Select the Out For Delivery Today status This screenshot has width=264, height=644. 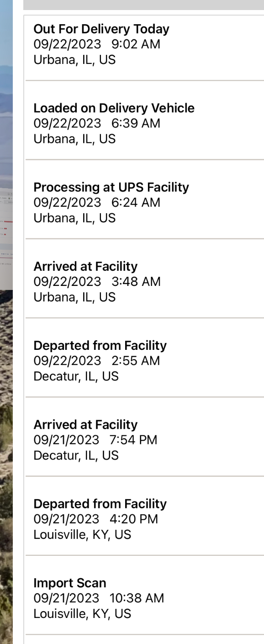coord(101,29)
